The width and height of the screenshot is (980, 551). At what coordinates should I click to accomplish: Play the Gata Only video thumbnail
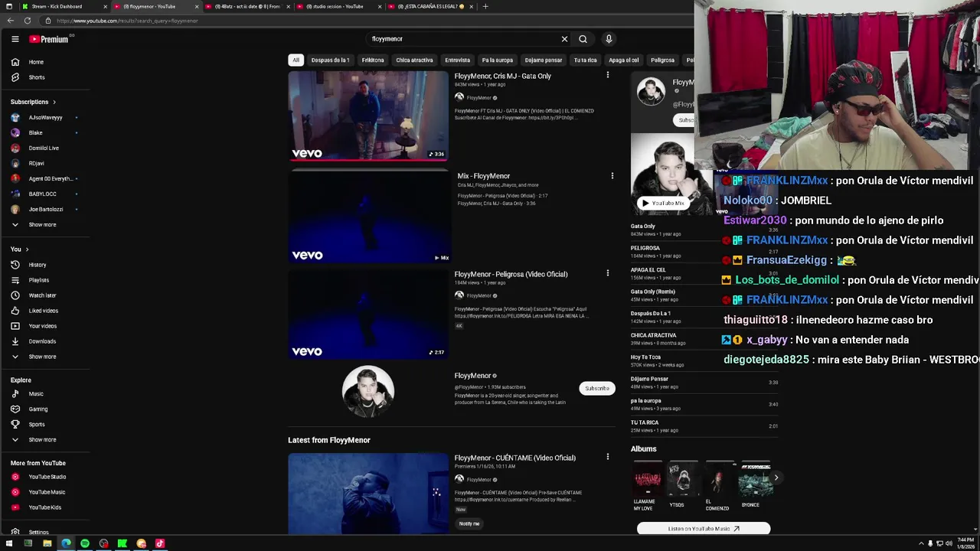pyautogui.click(x=368, y=116)
